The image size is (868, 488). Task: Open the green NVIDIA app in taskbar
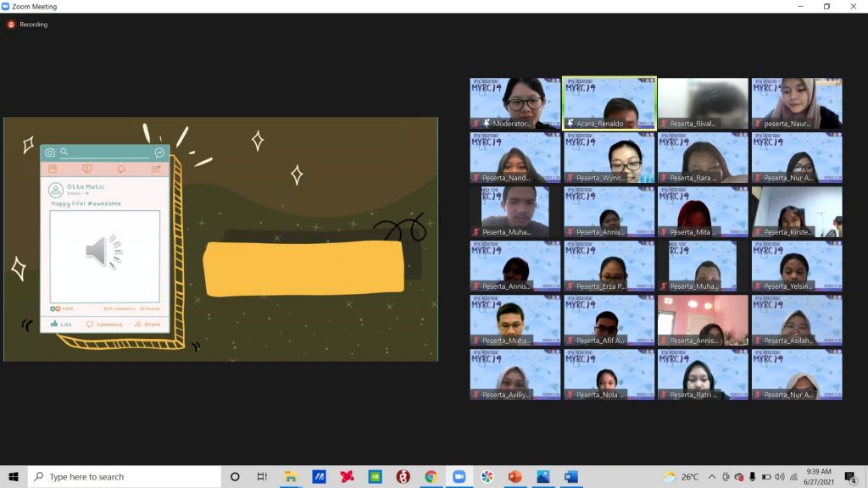pyautogui.click(x=375, y=476)
